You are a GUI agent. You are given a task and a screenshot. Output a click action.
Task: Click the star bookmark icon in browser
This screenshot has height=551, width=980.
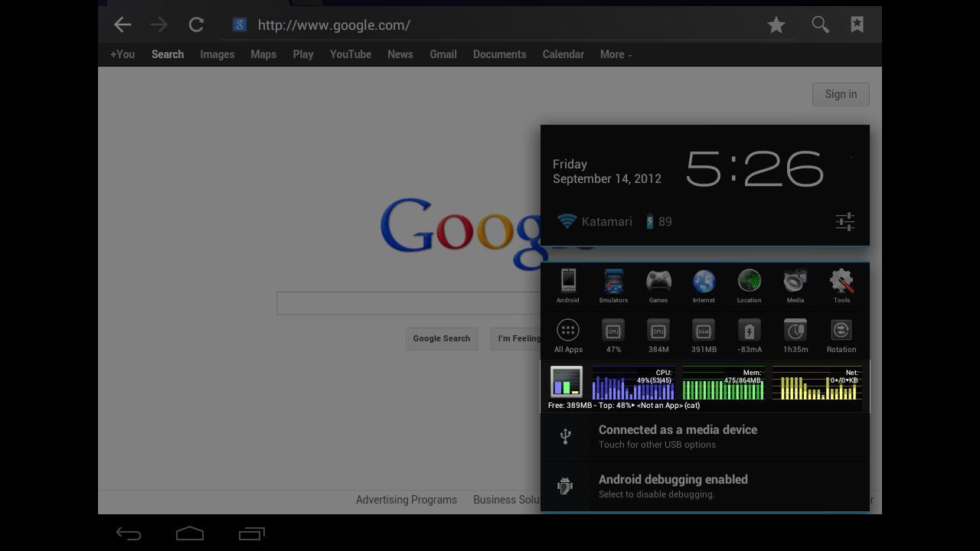(x=776, y=25)
